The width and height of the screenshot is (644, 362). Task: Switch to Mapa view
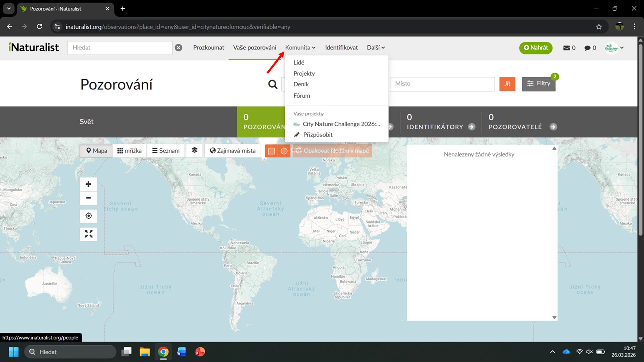(x=96, y=151)
